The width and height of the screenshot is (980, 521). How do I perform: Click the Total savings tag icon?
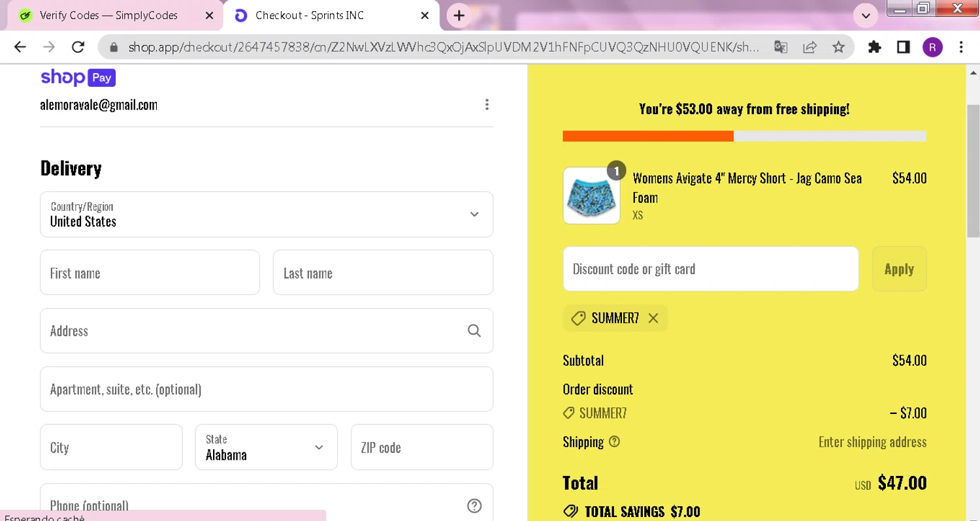click(x=570, y=511)
